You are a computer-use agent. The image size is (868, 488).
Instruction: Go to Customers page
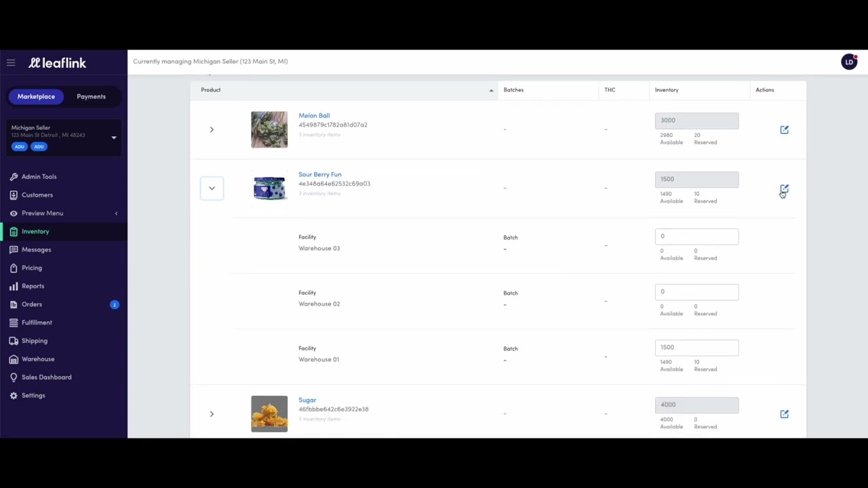click(37, 195)
